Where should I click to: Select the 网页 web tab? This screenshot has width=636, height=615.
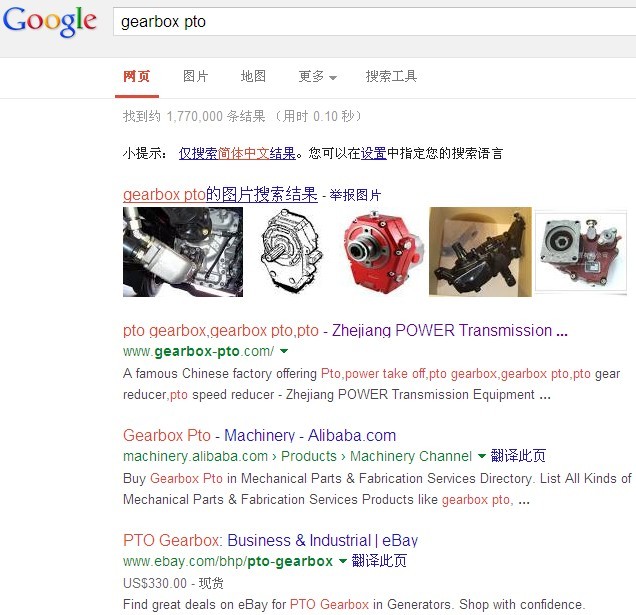(x=137, y=76)
